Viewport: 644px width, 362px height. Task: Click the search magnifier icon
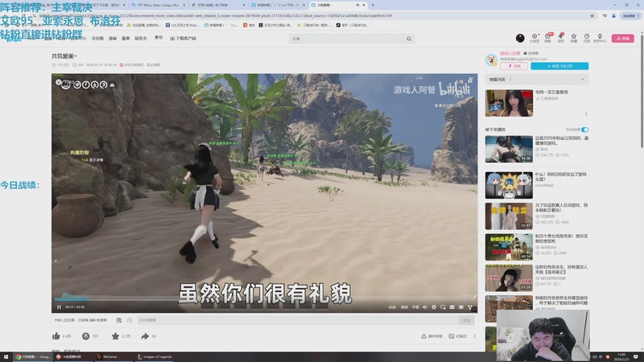pos(409,39)
